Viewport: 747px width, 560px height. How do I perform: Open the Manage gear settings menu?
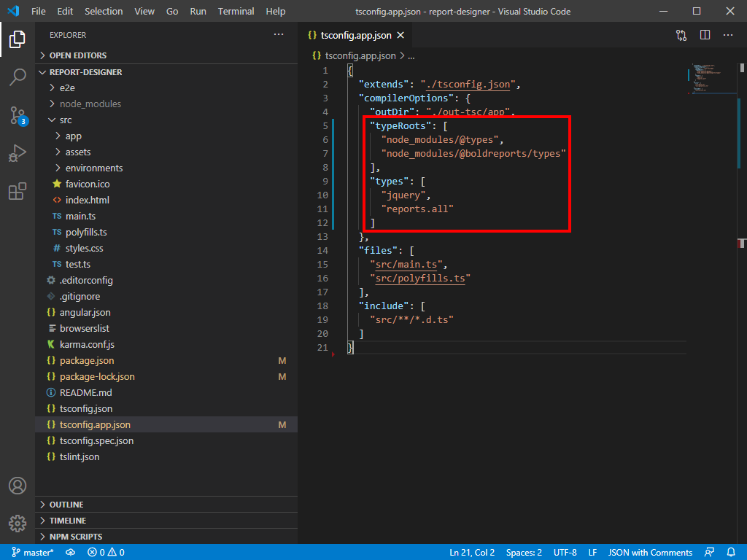click(18, 523)
